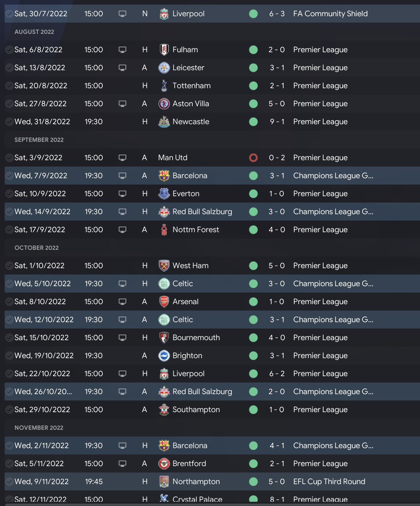Click the OCTOBER 2022 month header

pyautogui.click(x=37, y=248)
